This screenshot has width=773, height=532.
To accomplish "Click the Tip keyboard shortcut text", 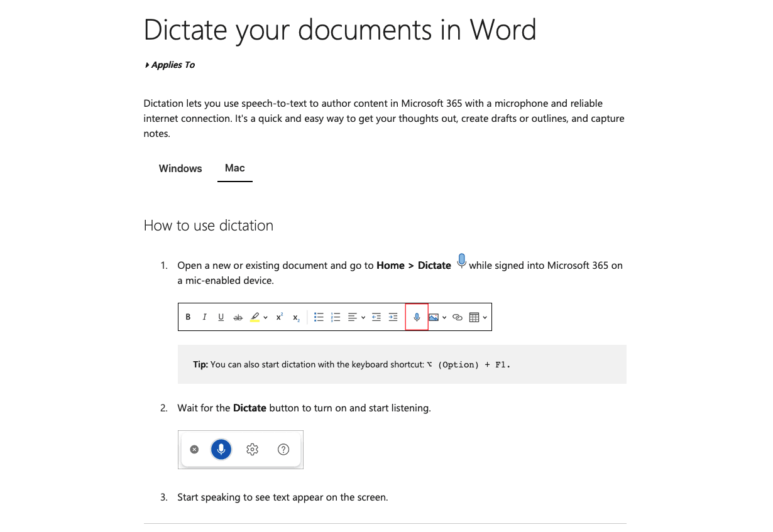I will [x=352, y=364].
